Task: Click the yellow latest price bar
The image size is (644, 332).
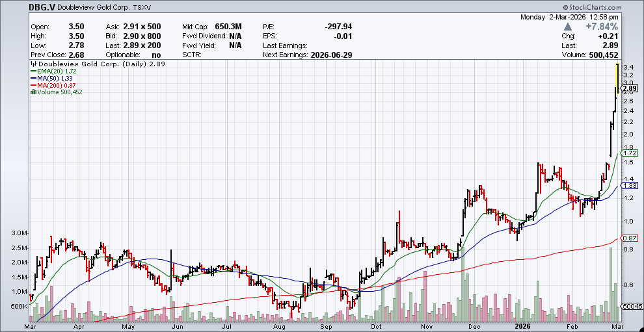Action: (x=617, y=79)
